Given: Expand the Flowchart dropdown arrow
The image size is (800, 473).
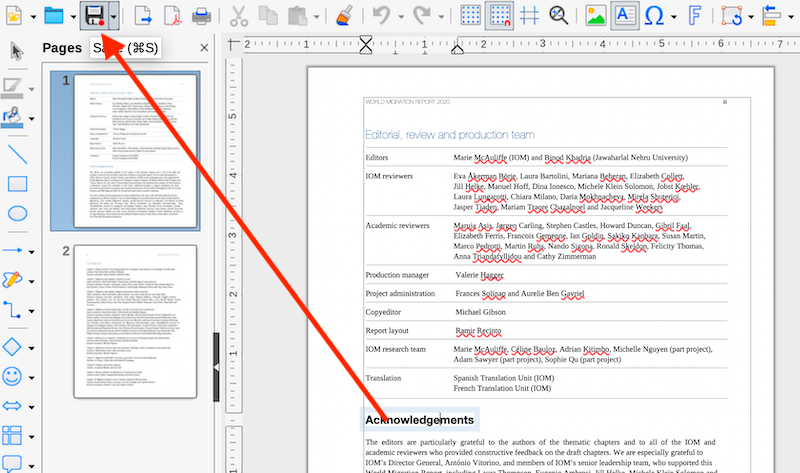Looking at the screenshot, I should pyautogui.click(x=32, y=437).
